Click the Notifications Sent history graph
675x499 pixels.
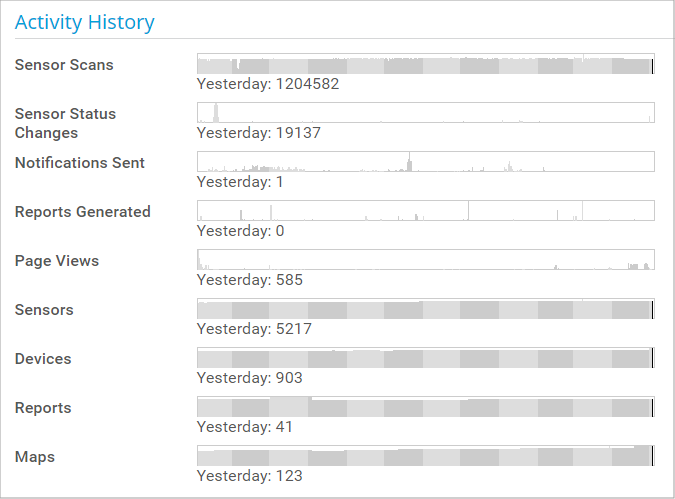point(425,161)
